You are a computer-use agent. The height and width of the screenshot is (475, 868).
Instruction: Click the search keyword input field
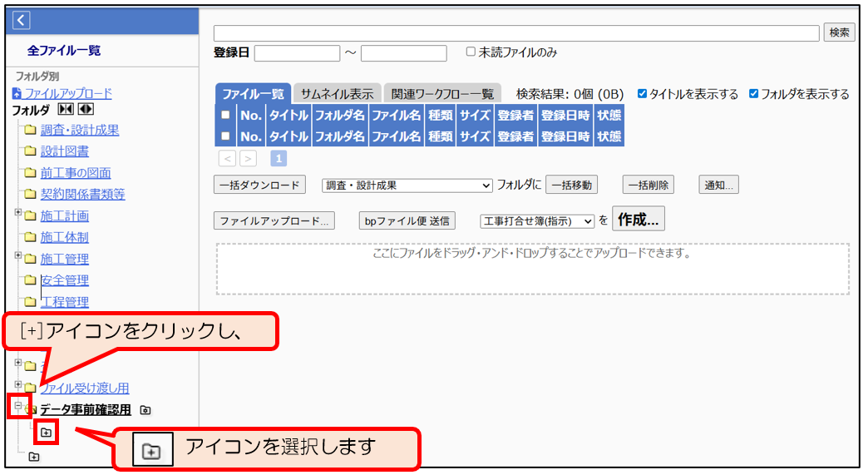point(515,33)
